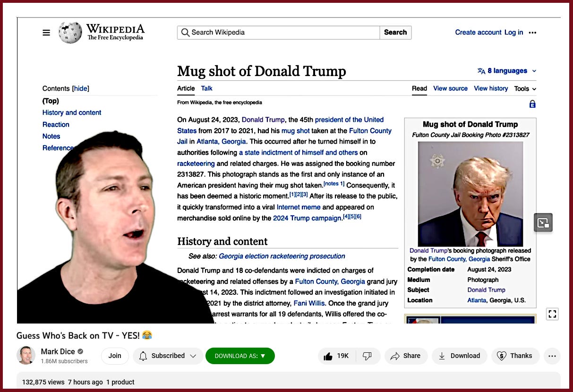This screenshot has width=573, height=392.
Task: Click the video title Guess Who's Back on TV
Action: 84,335
